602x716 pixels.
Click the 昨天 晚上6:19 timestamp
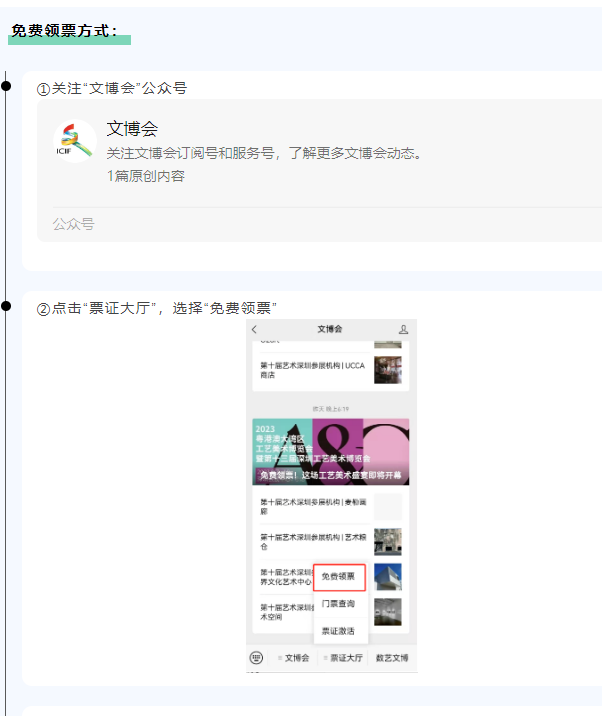(x=331, y=409)
